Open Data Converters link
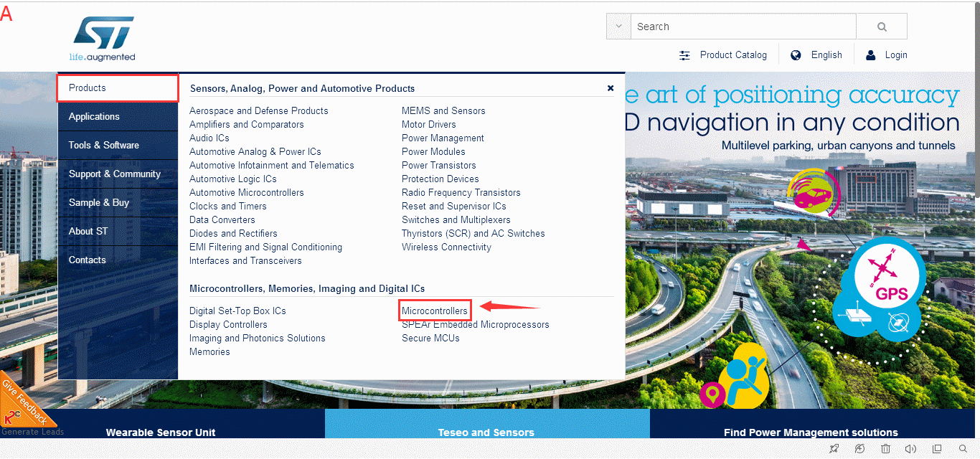 click(x=222, y=220)
